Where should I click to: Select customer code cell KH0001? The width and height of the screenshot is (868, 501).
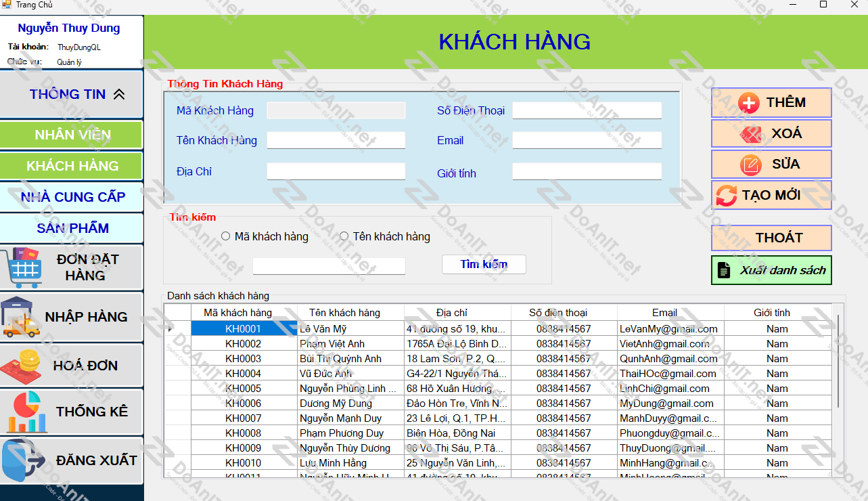[x=244, y=329]
